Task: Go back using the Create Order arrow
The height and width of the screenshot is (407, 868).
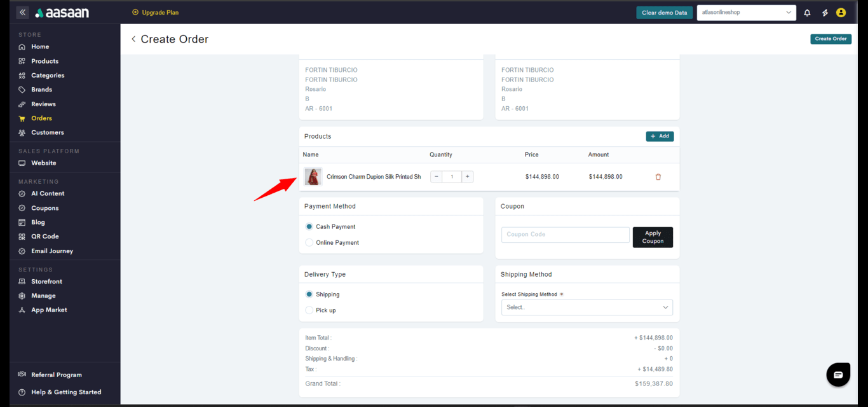Action: click(133, 39)
